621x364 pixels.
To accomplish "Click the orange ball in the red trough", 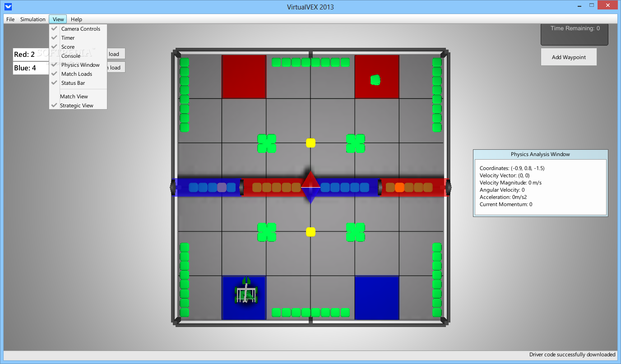I will point(399,188).
